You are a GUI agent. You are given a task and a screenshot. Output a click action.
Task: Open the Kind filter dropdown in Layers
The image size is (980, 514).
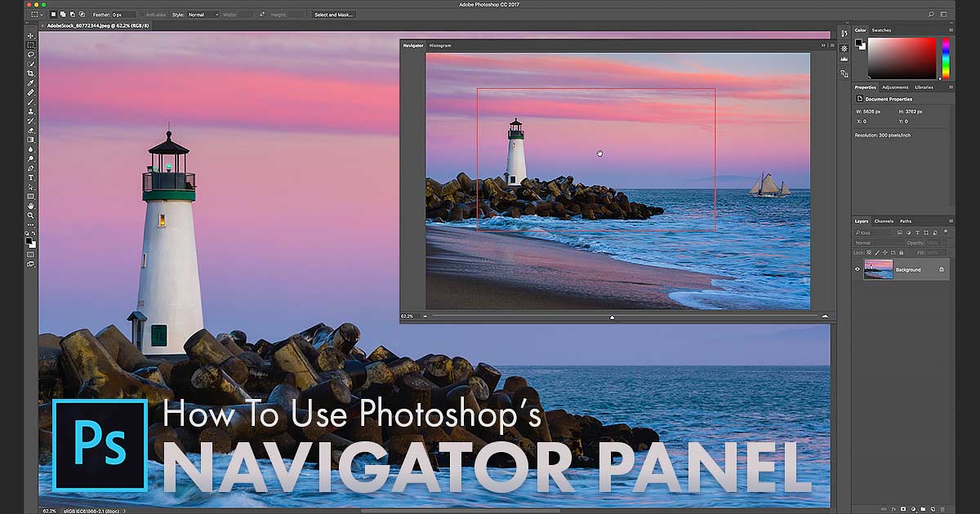pyautogui.click(x=872, y=233)
